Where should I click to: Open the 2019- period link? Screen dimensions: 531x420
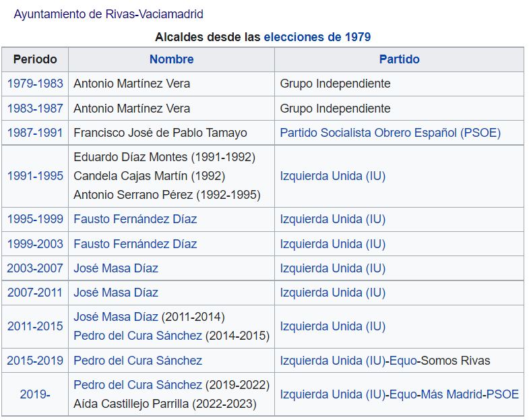(35, 394)
